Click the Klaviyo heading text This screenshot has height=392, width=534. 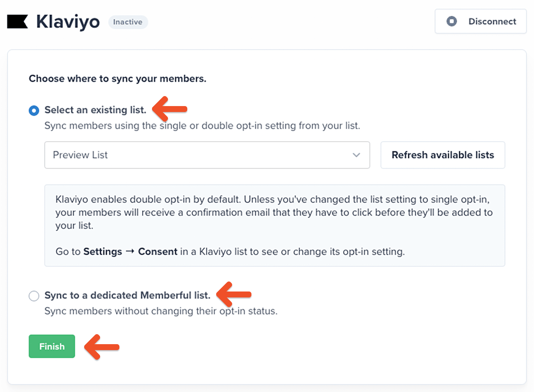pos(68,22)
